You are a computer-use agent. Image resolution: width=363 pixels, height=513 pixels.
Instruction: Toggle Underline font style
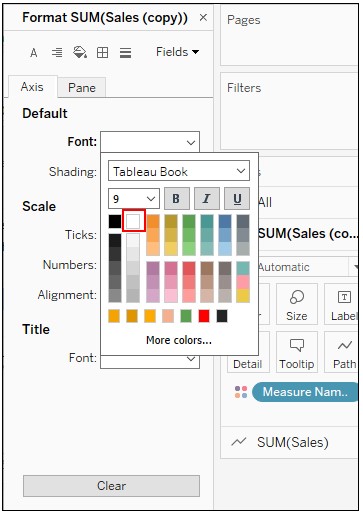click(x=237, y=199)
